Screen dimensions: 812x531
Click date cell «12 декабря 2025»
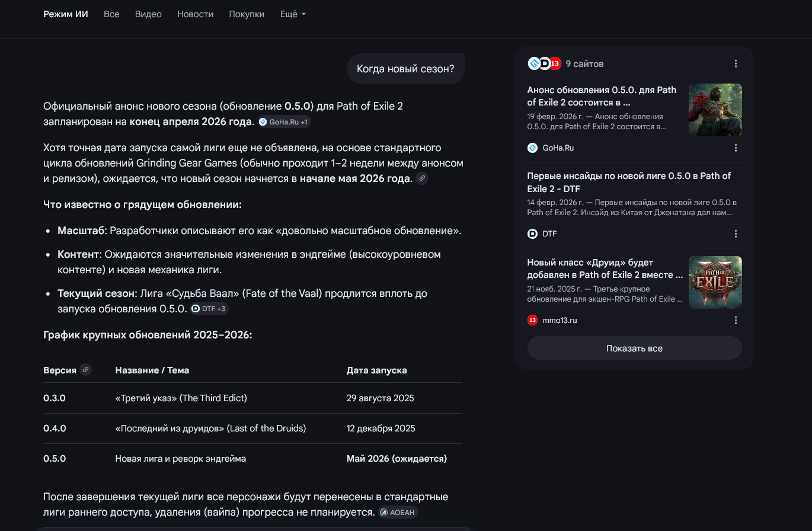(x=381, y=428)
